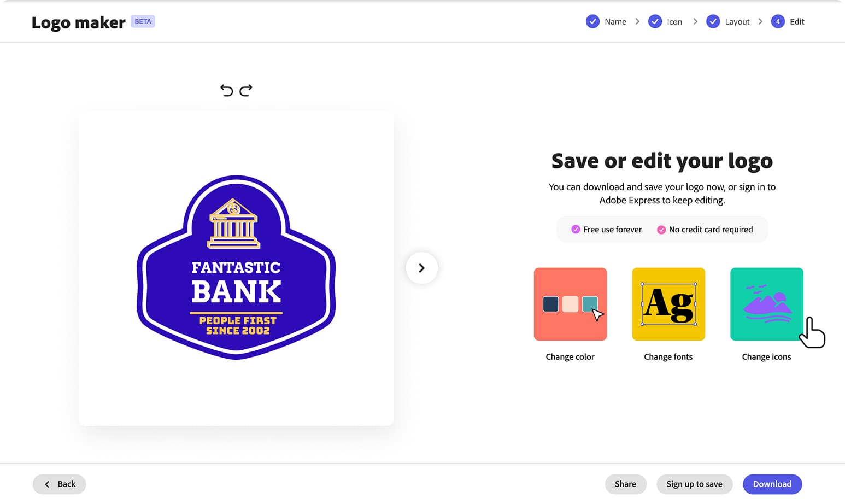Click the BETA badge
Viewport: 845px width, 504px height.
coord(143,21)
